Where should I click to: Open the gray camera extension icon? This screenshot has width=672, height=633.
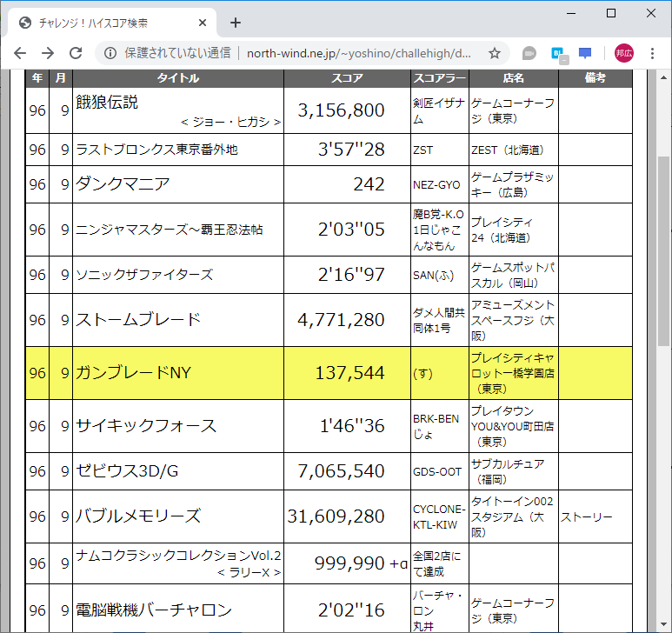pos(529,53)
